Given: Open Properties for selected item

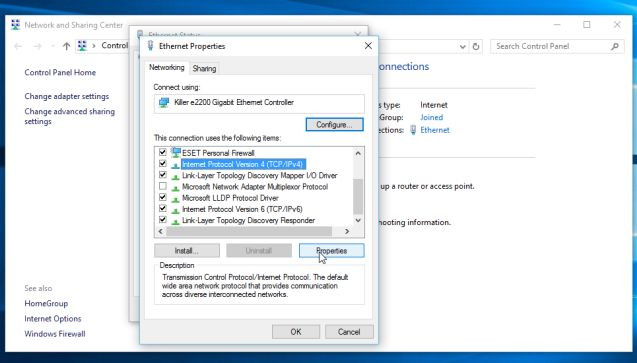Looking at the screenshot, I should 332,251.
